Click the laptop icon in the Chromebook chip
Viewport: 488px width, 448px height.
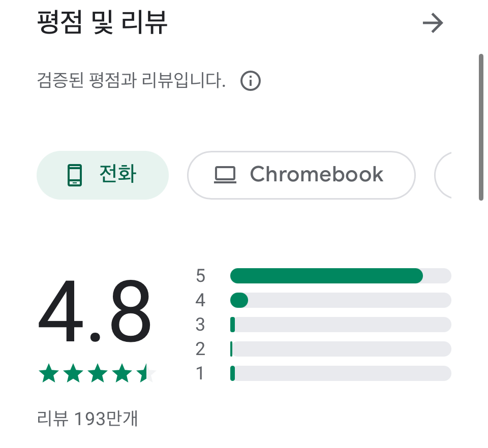tap(225, 175)
